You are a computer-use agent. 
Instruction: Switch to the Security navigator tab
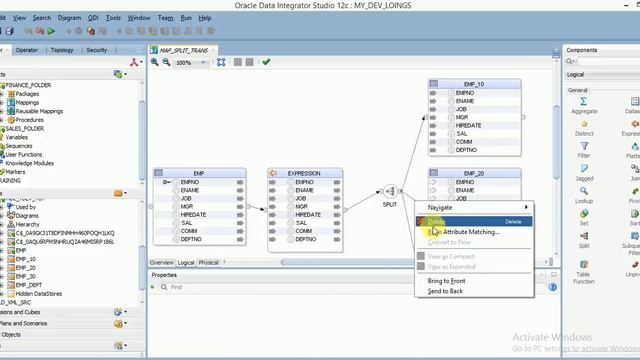click(96, 50)
